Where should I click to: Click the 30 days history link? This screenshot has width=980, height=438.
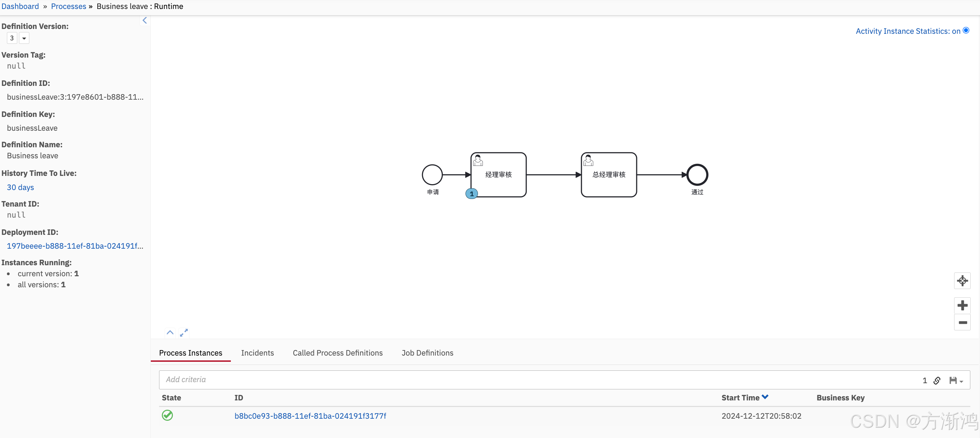click(x=21, y=187)
